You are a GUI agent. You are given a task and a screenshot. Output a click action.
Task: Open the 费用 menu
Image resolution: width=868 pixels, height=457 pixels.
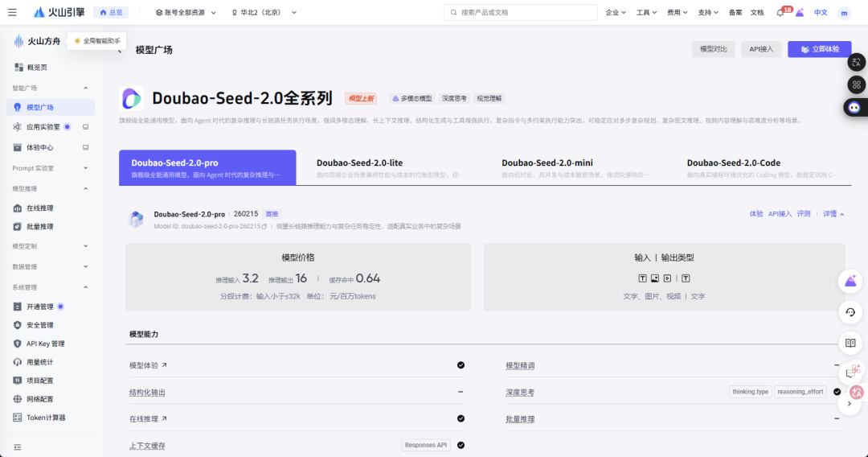[x=677, y=12]
